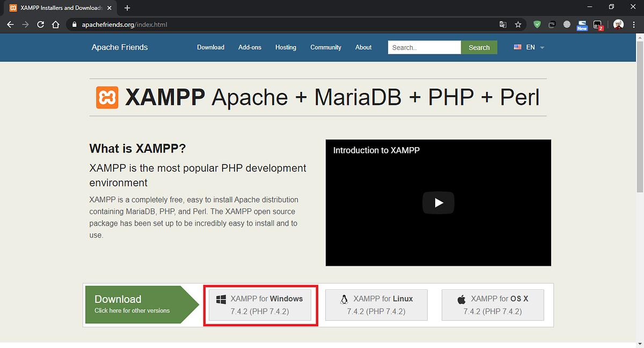This screenshot has width=644, height=348.
Task: Open the extension marked with New label
Action: pyautogui.click(x=582, y=24)
